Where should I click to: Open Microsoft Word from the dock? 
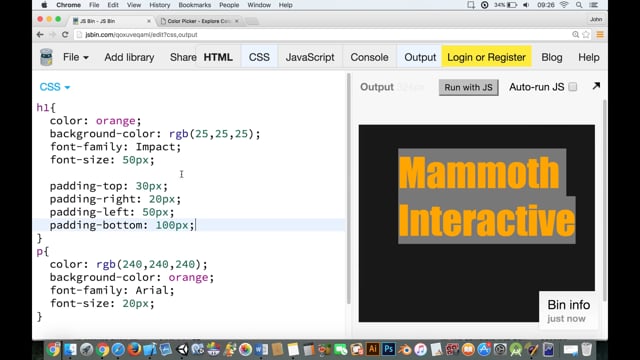[261, 349]
